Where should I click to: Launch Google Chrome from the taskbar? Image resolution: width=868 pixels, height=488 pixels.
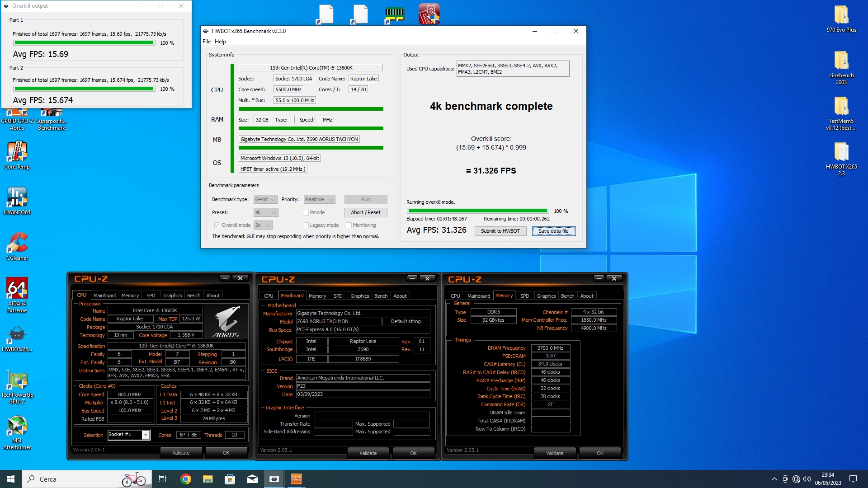pos(185,479)
